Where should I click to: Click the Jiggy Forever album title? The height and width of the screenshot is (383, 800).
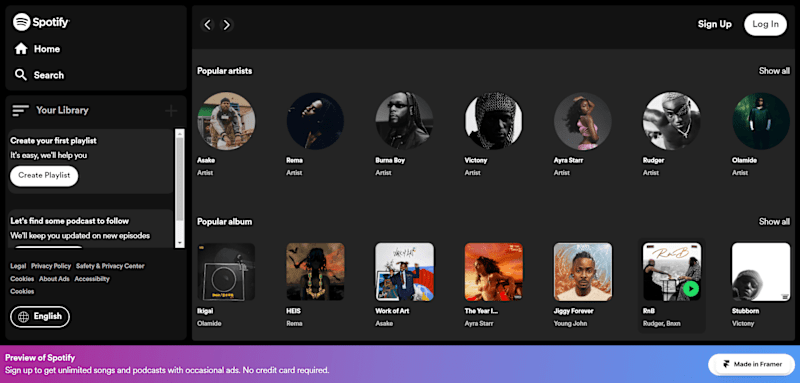click(x=573, y=311)
